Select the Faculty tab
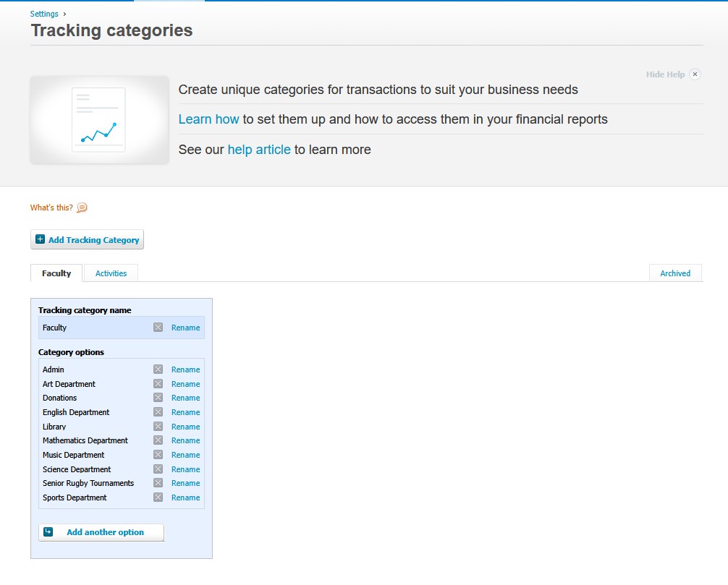 56,273
